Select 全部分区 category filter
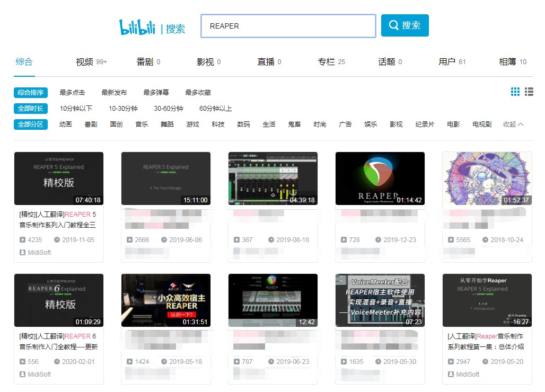 point(31,124)
